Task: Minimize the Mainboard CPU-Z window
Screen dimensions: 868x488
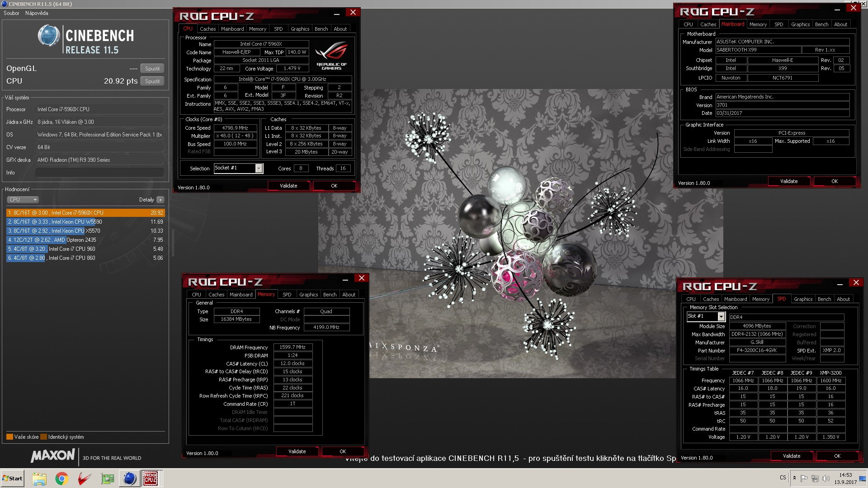Action: point(837,9)
